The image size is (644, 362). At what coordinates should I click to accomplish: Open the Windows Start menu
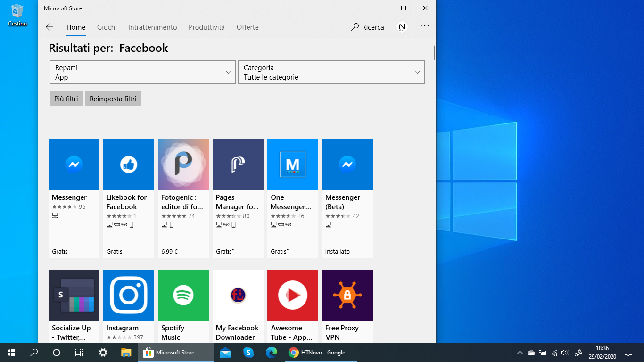[x=11, y=352]
